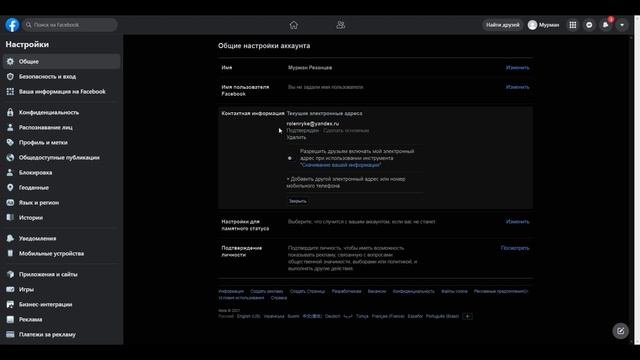640x360 pixels.
Task: Click the Приложения и сайты cube icon
Action: (10, 274)
